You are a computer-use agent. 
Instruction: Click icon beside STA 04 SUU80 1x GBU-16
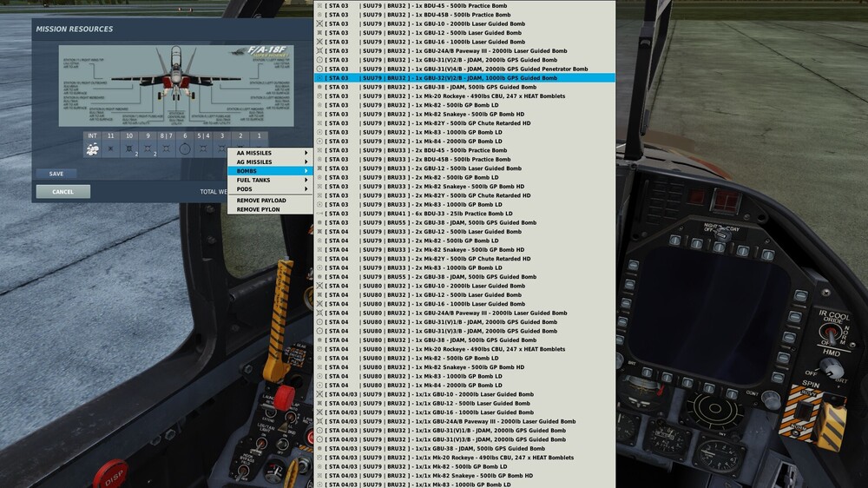pyautogui.click(x=319, y=304)
